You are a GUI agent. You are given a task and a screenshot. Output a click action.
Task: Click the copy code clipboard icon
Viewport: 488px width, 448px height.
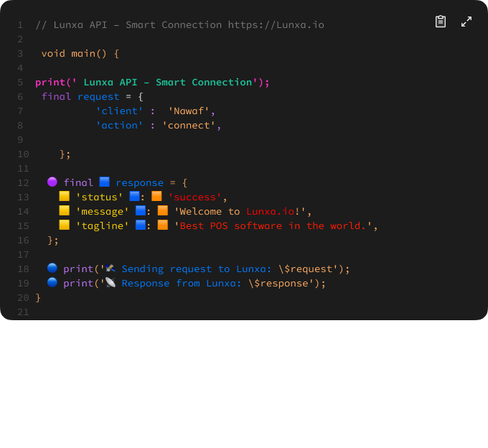click(x=441, y=22)
